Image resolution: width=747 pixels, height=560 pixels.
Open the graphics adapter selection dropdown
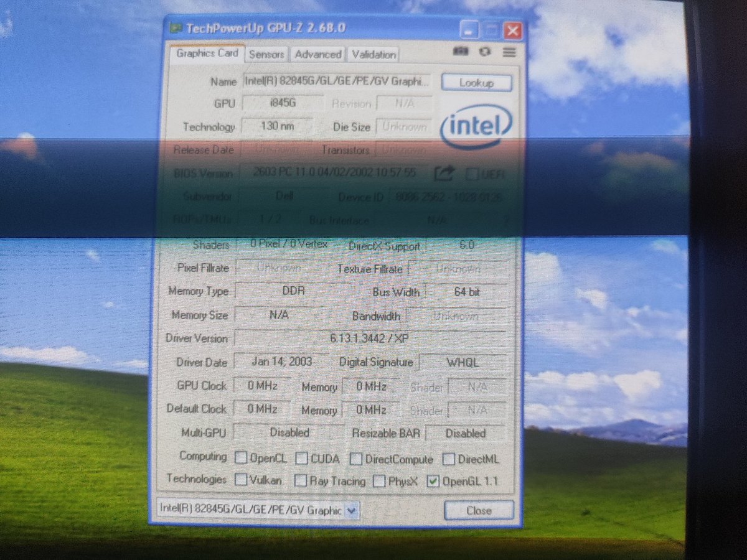[352, 511]
